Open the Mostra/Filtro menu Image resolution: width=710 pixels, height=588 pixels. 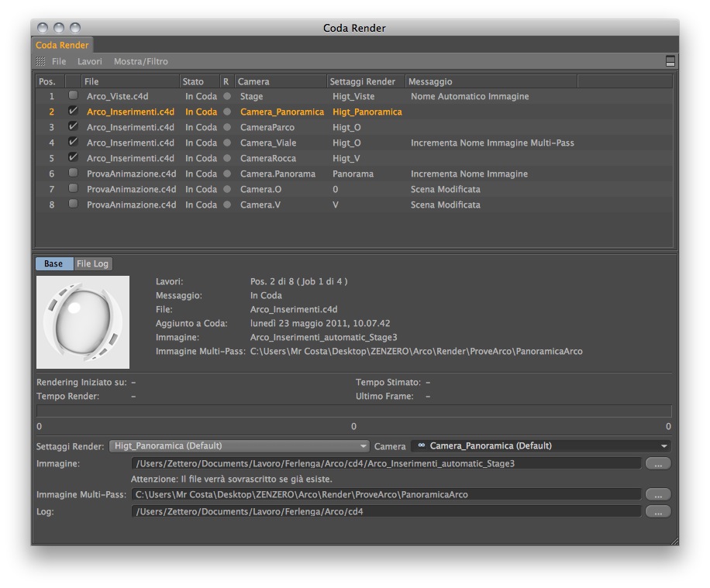(141, 61)
